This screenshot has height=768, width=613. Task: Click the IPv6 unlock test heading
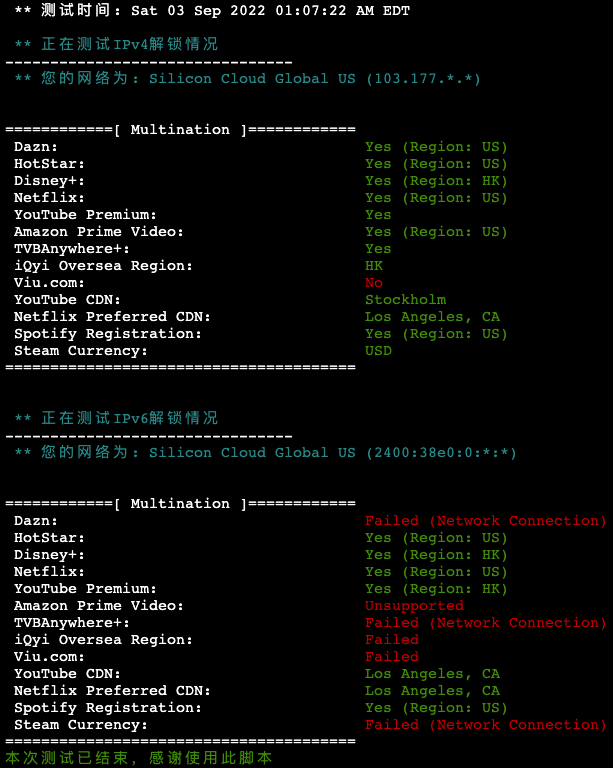[116, 418]
